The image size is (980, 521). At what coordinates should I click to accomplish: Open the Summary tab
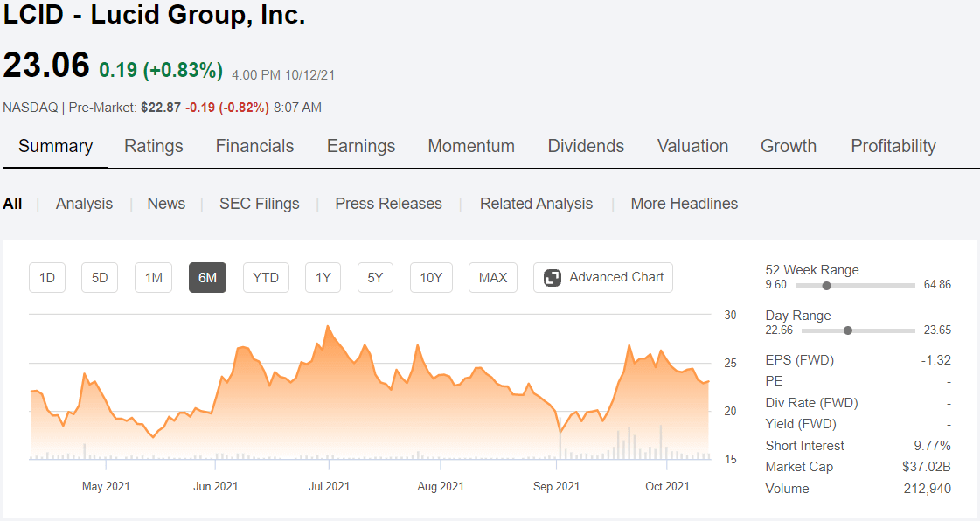coord(56,146)
